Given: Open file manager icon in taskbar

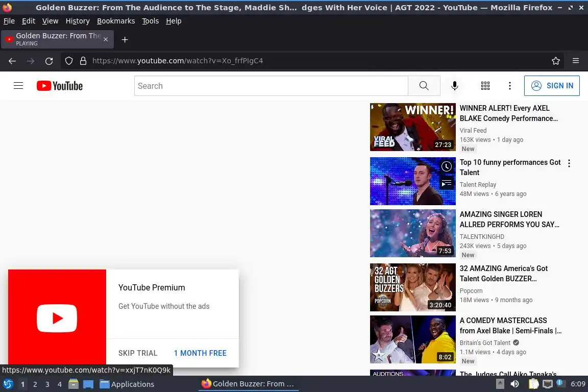Looking at the screenshot, I should (x=73, y=384).
